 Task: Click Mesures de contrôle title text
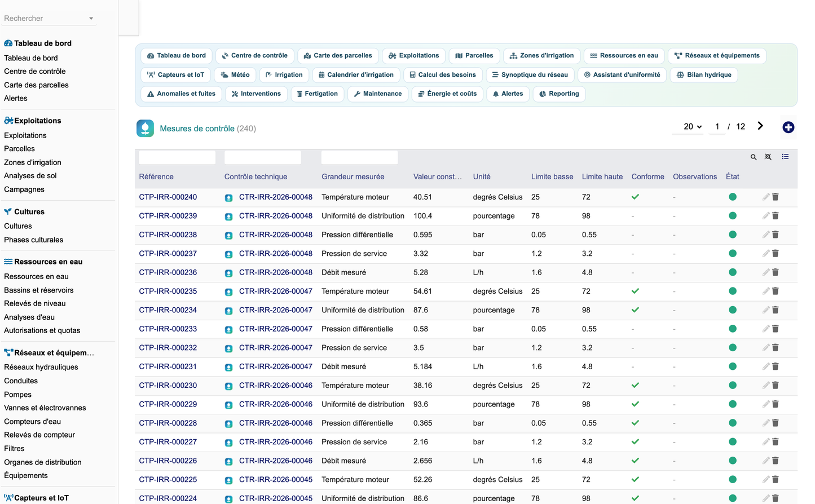197,129
